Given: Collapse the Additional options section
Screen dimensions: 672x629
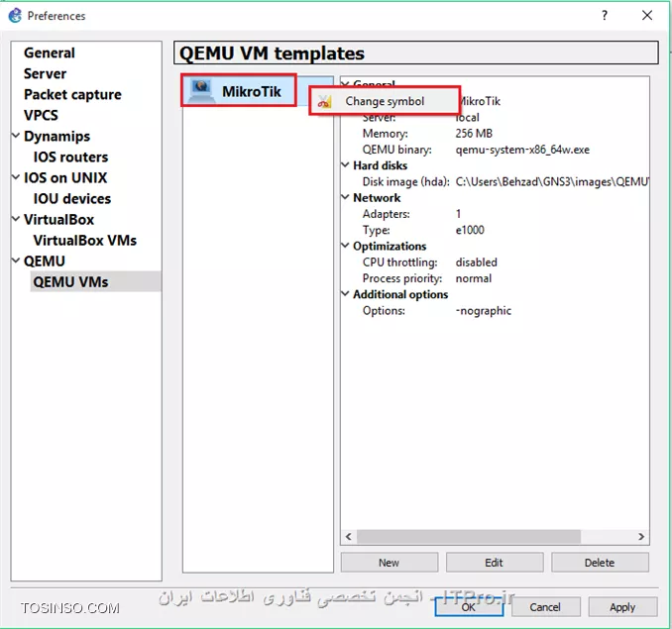Looking at the screenshot, I should click(x=346, y=294).
